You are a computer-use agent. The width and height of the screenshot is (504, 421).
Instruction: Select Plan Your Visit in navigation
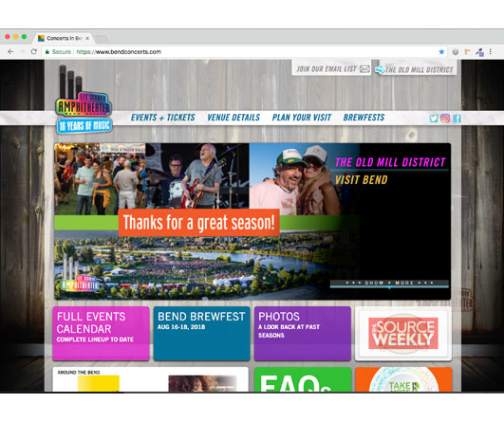pyautogui.click(x=302, y=118)
